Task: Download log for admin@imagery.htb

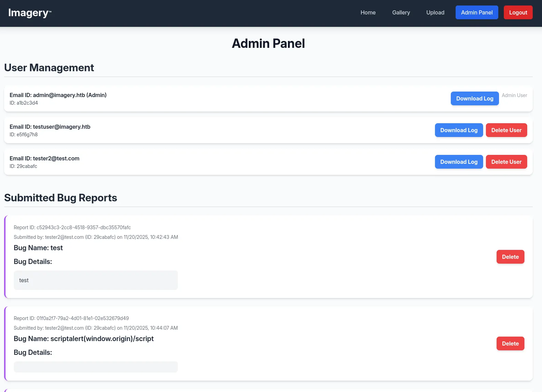Action: pos(475,98)
